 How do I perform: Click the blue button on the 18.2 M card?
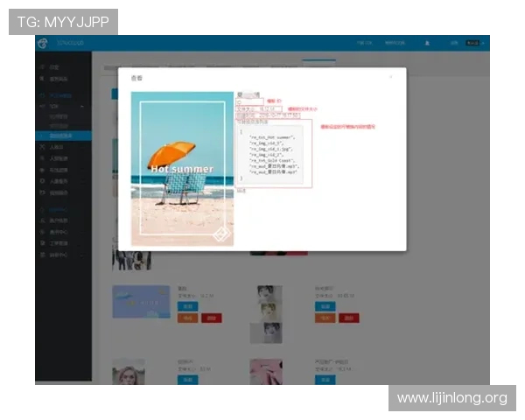pos(187,306)
